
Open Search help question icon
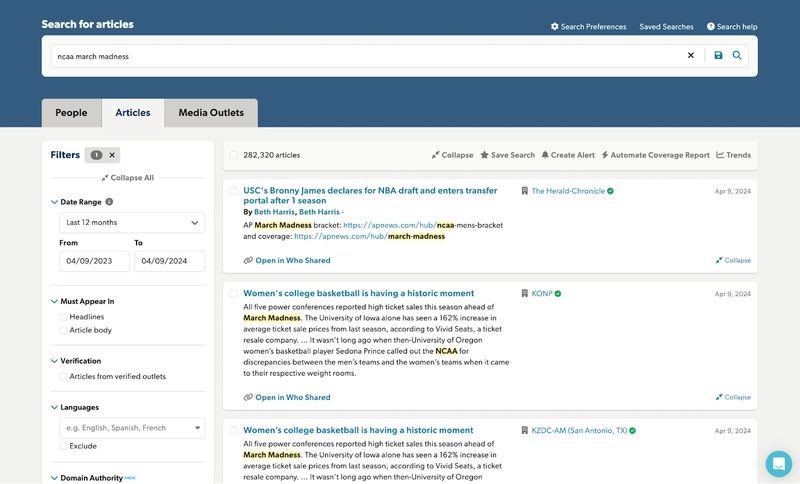click(x=711, y=27)
